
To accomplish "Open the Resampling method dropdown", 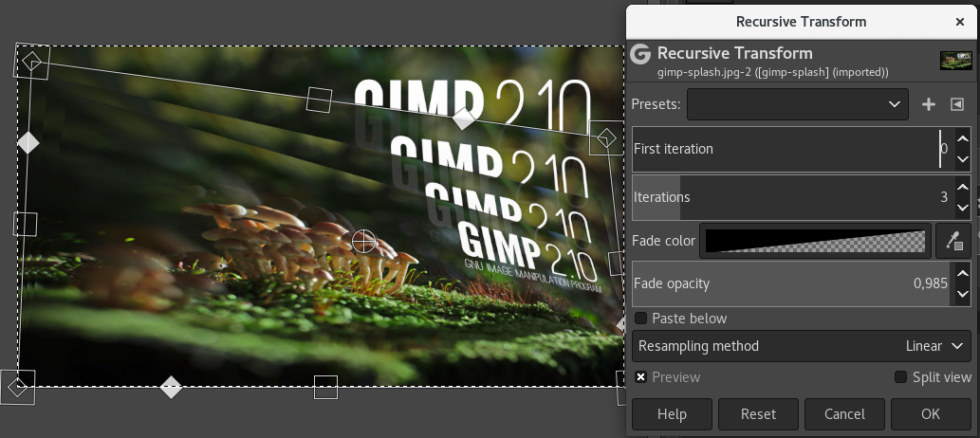I will 802,346.
